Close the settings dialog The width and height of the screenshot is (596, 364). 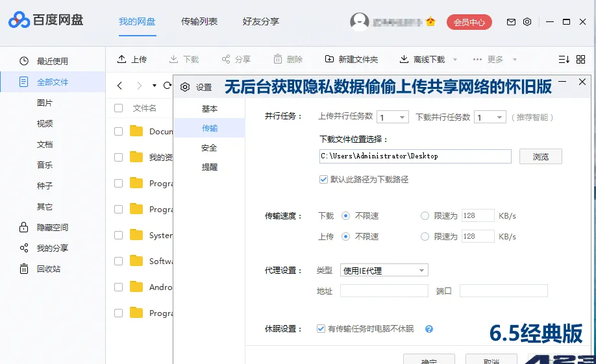(582, 82)
